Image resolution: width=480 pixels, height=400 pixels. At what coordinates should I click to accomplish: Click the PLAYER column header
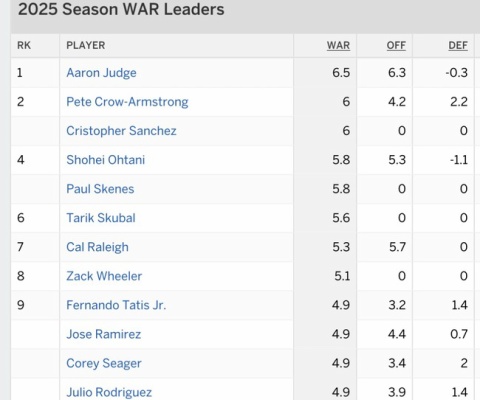pyautogui.click(x=86, y=45)
